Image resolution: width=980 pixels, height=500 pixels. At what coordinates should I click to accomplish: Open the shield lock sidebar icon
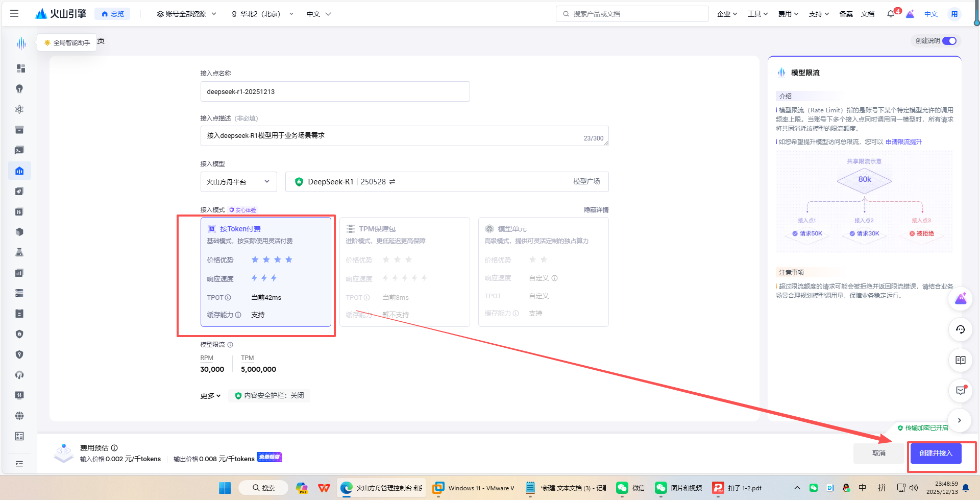coord(19,334)
